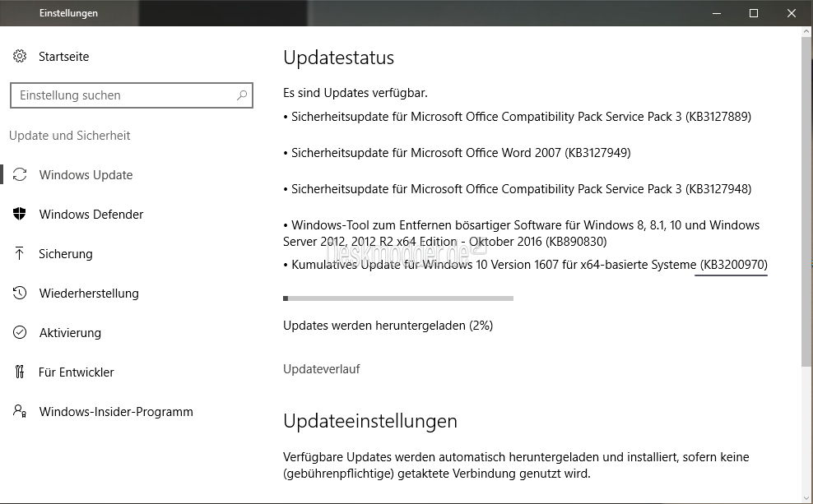Screen dimensions: 813x504
Task: Click the Updatestatus heading
Action: point(338,58)
